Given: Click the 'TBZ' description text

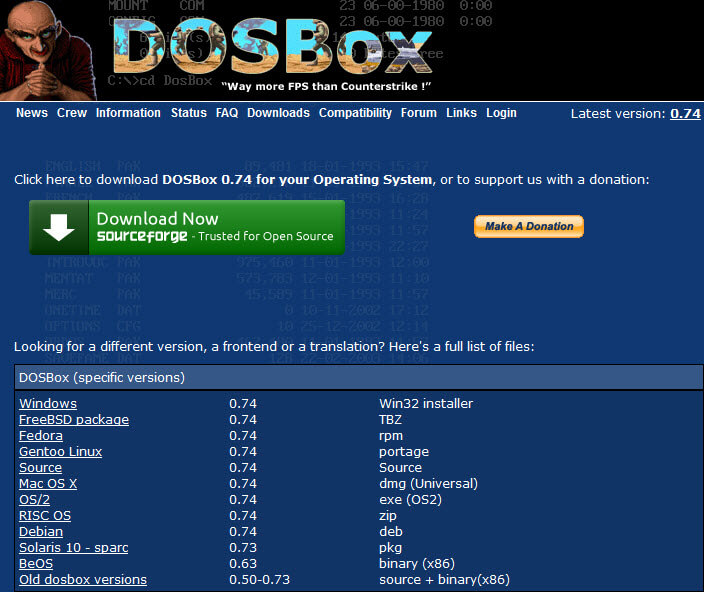Looking at the screenshot, I should 391,420.
